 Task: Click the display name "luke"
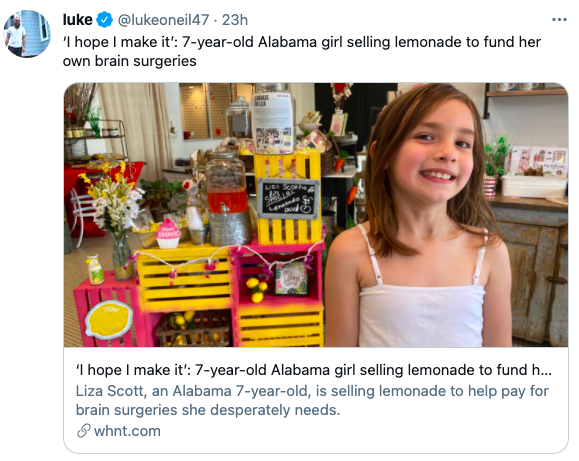78,20
